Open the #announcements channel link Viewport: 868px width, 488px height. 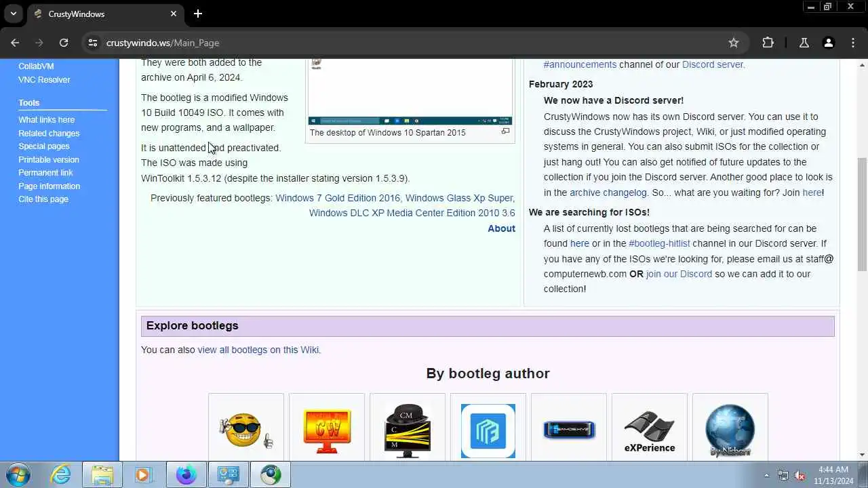[x=580, y=64]
